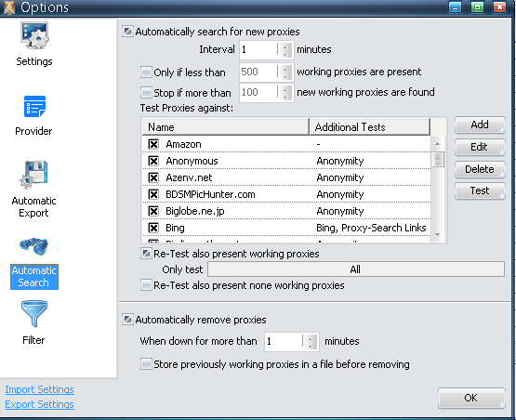This screenshot has width=516, height=420.
Task: Minimize the Options window
Action: point(456,7)
